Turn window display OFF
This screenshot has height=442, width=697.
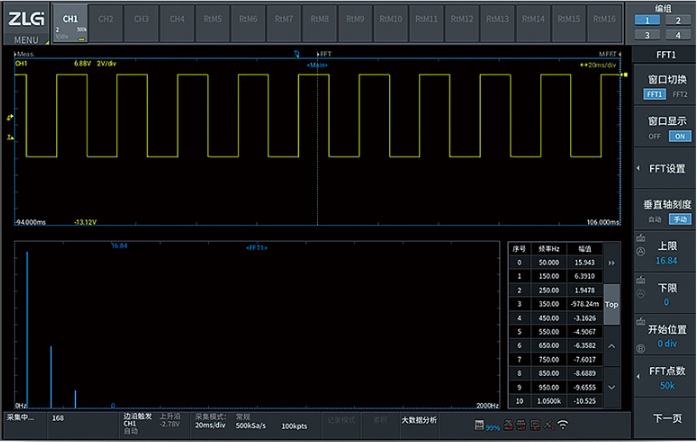tap(654, 136)
